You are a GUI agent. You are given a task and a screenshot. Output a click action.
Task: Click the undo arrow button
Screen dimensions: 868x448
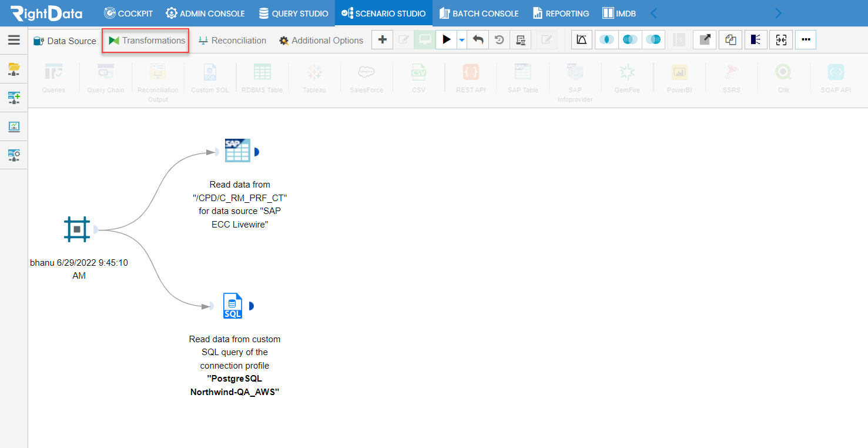click(478, 40)
